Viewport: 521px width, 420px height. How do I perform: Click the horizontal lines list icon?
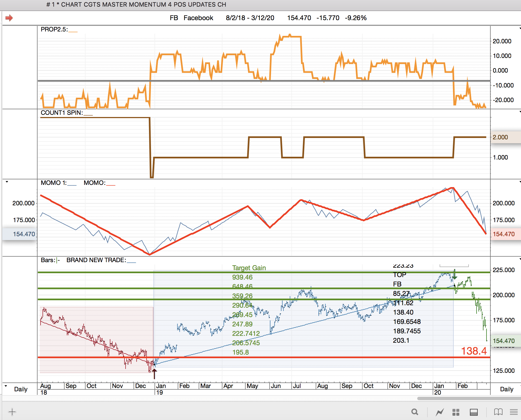(514, 412)
